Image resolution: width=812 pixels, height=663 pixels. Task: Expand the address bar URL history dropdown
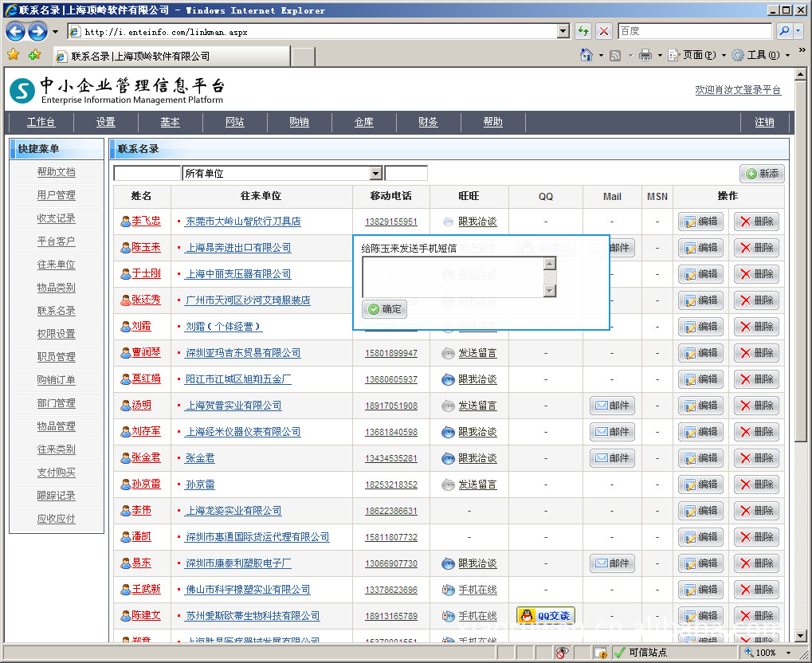coord(563,31)
